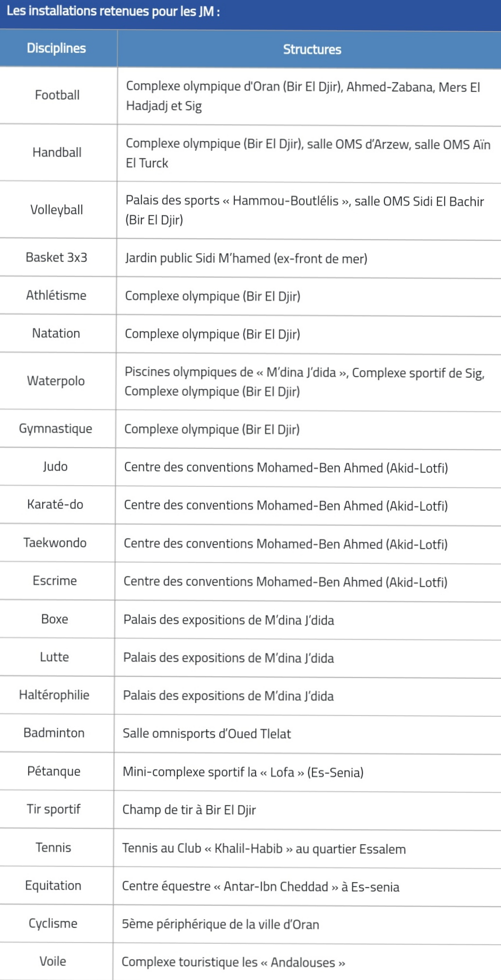The height and width of the screenshot is (980, 501).
Task: Select the Athlétisme discipline cell
Action: point(56,295)
